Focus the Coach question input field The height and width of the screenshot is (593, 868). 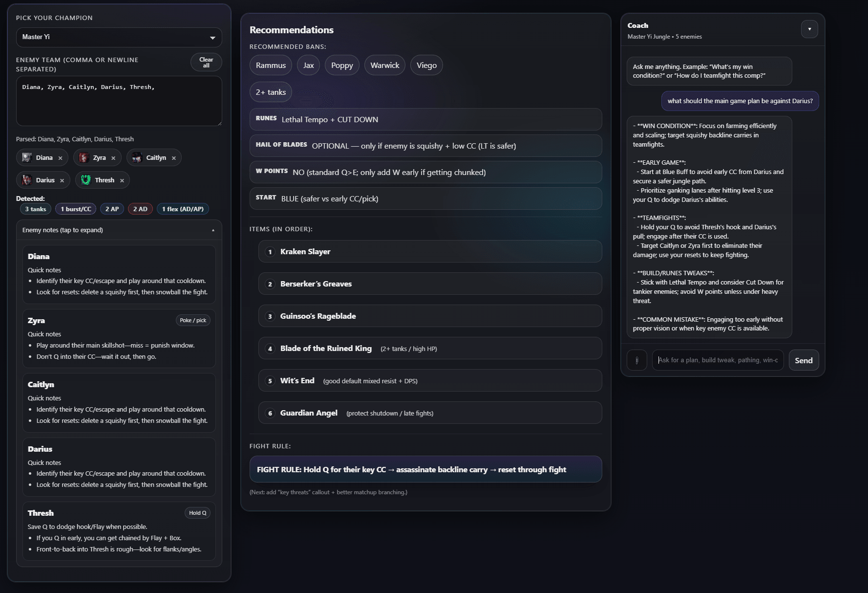pyautogui.click(x=718, y=360)
